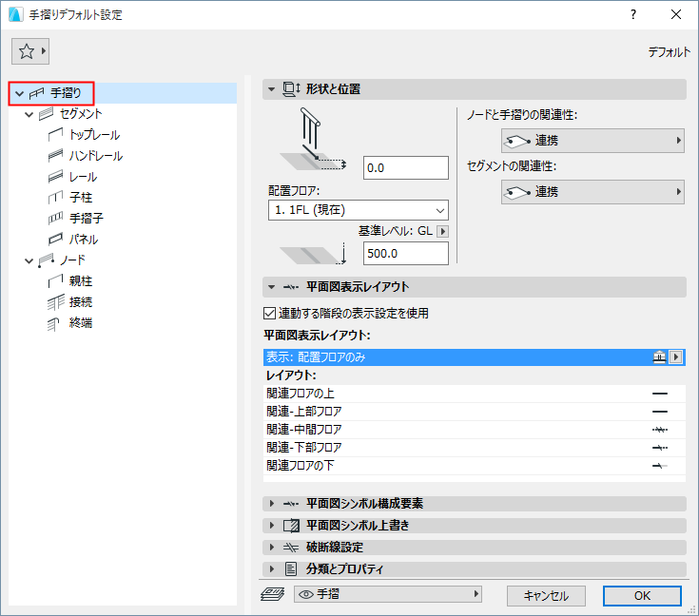699x616 pixels.
Task: Open help with the ? button
Action: (633, 14)
